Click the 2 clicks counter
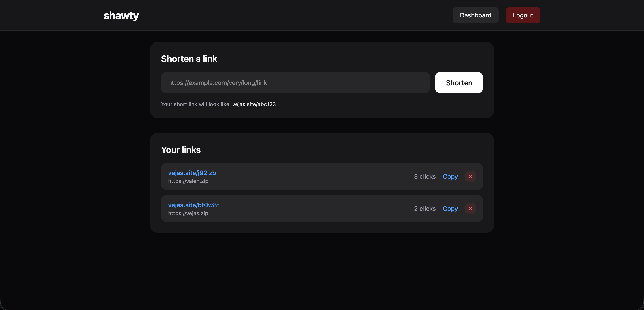 tap(424, 209)
